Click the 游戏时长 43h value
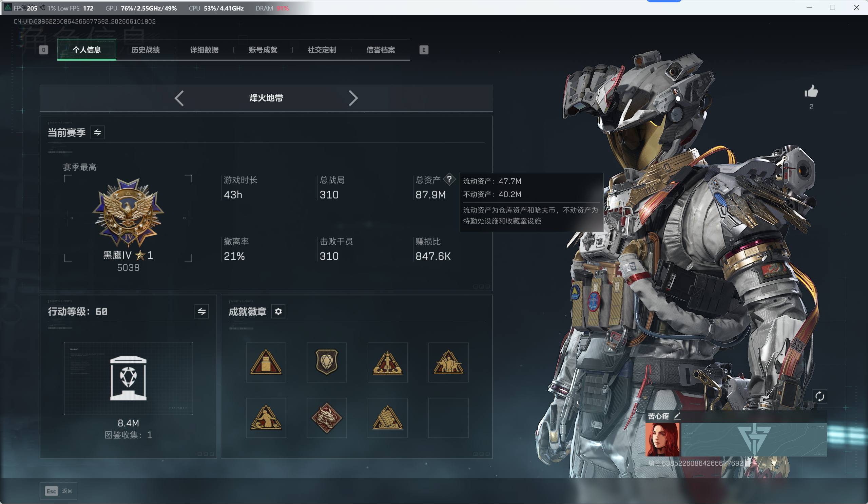This screenshot has width=868, height=504. (233, 195)
